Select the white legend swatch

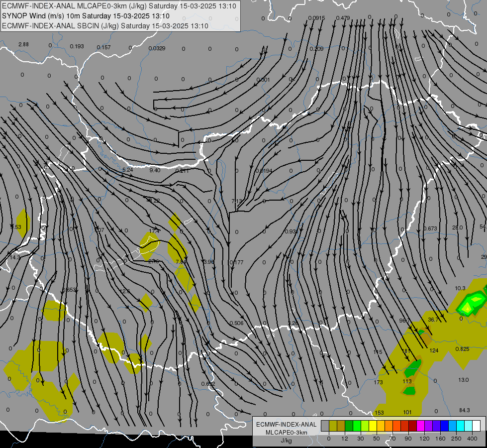coord(477,426)
